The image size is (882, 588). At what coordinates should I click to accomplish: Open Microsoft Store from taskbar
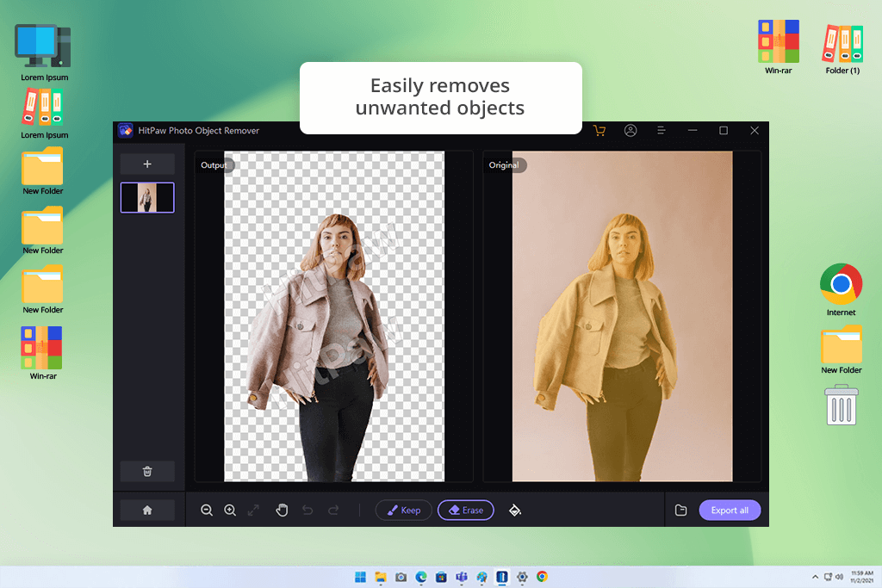click(442, 577)
